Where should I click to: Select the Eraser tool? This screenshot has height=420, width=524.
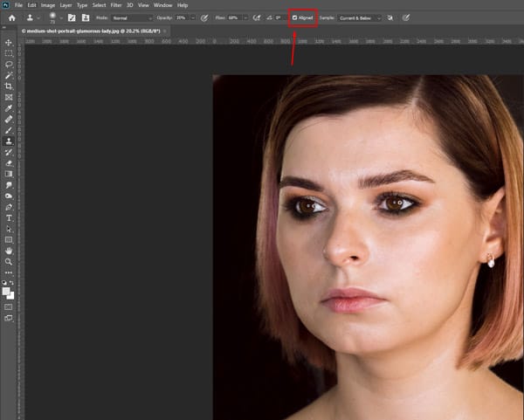(9, 163)
